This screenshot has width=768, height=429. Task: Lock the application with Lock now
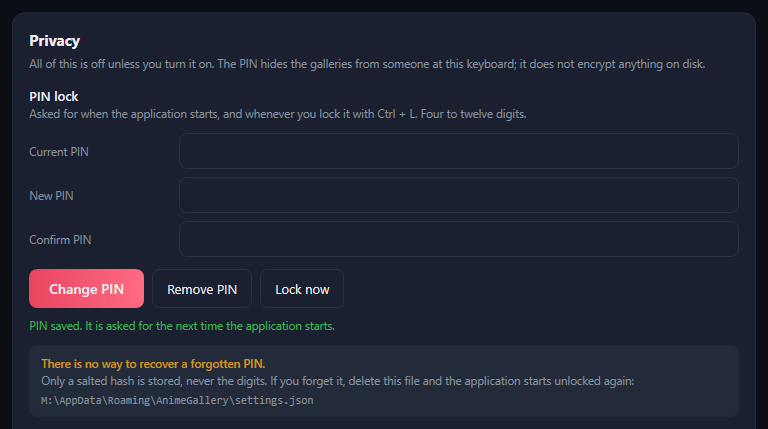(302, 289)
